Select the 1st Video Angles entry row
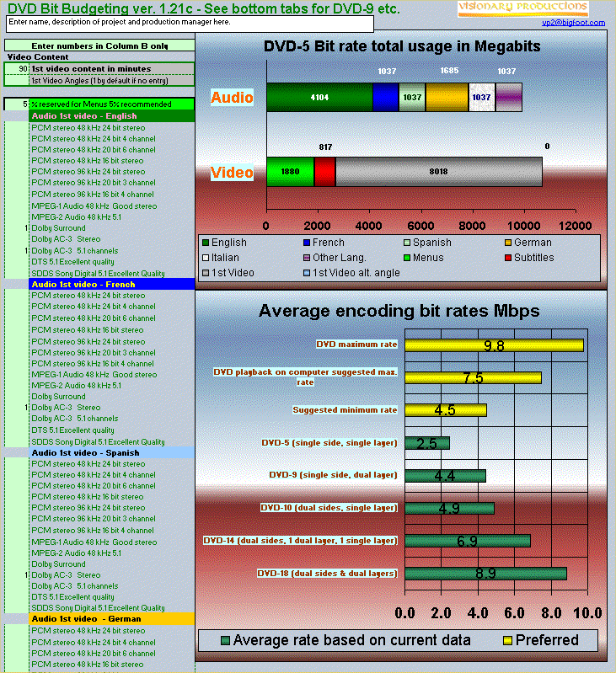Screen dimensions: 616x673 coord(99,80)
